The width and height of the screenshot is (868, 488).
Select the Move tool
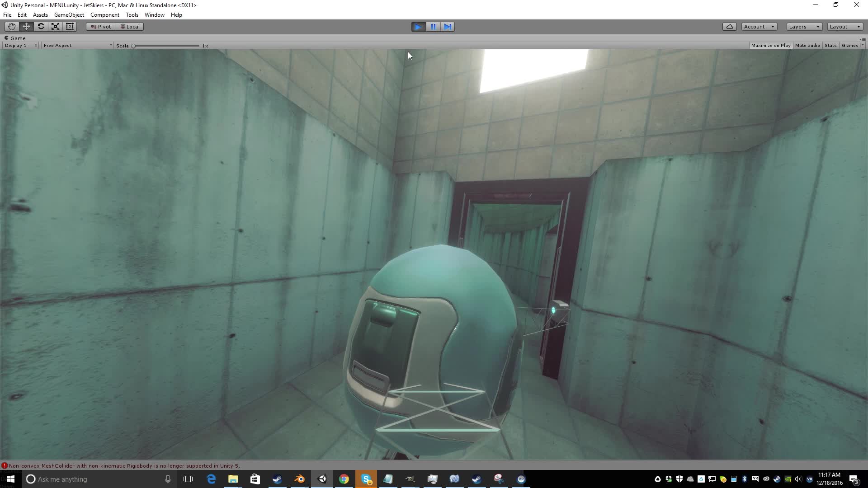[26, 27]
